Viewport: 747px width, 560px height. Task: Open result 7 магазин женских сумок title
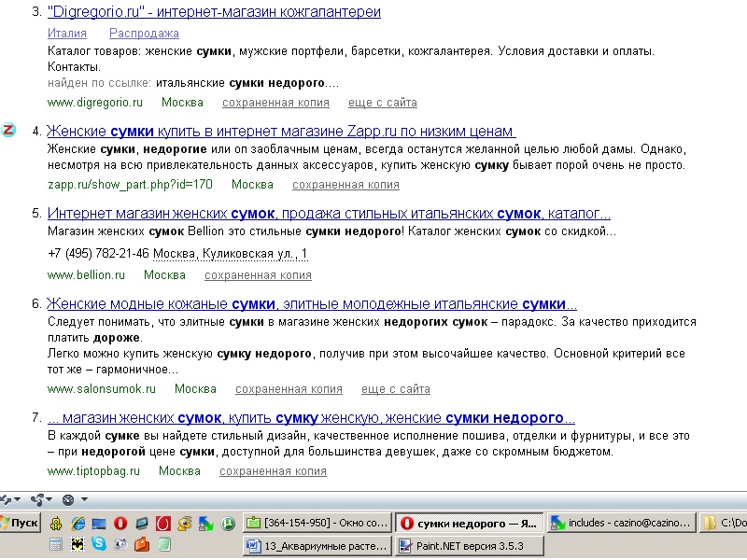click(x=311, y=418)
